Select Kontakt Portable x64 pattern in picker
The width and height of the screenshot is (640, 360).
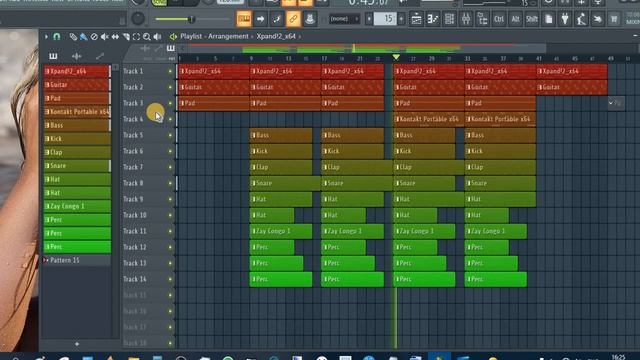pos(77,111)
